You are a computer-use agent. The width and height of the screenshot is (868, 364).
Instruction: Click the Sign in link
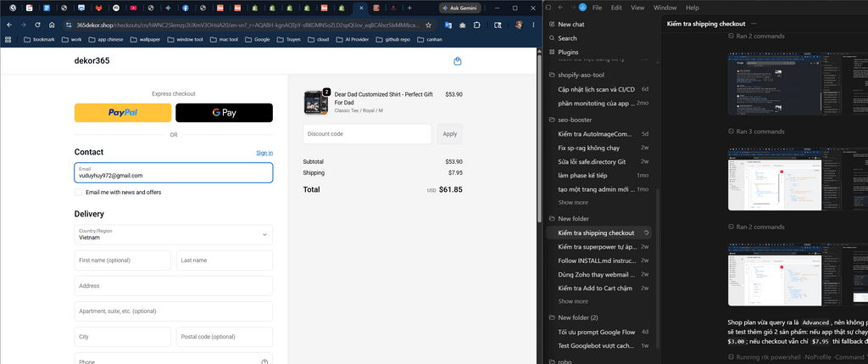pos(264,153)
